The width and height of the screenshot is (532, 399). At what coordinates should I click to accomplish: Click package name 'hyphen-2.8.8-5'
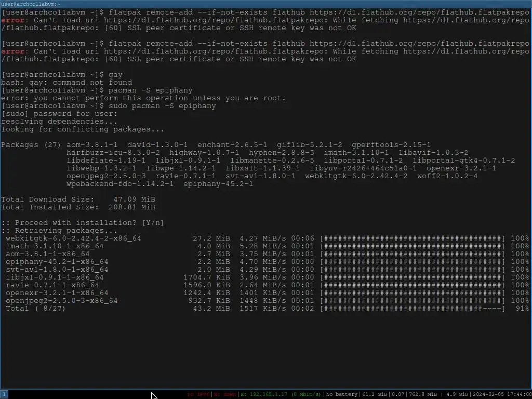pos(281,153)
